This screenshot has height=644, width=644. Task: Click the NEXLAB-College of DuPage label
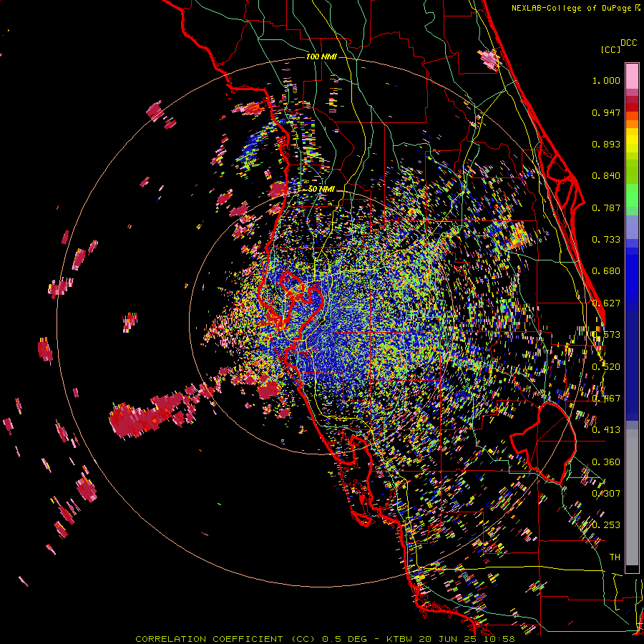(571, 8)
